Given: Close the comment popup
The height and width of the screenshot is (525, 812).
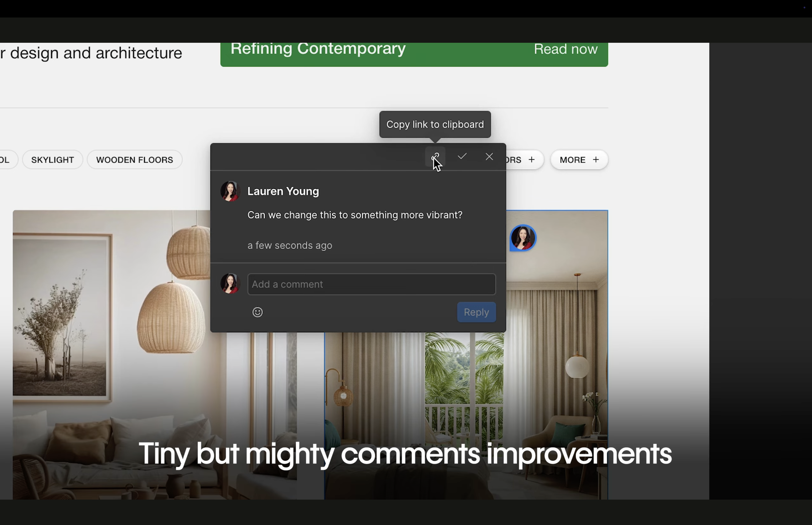Looking at the screenshot, I should click(489, 157).
